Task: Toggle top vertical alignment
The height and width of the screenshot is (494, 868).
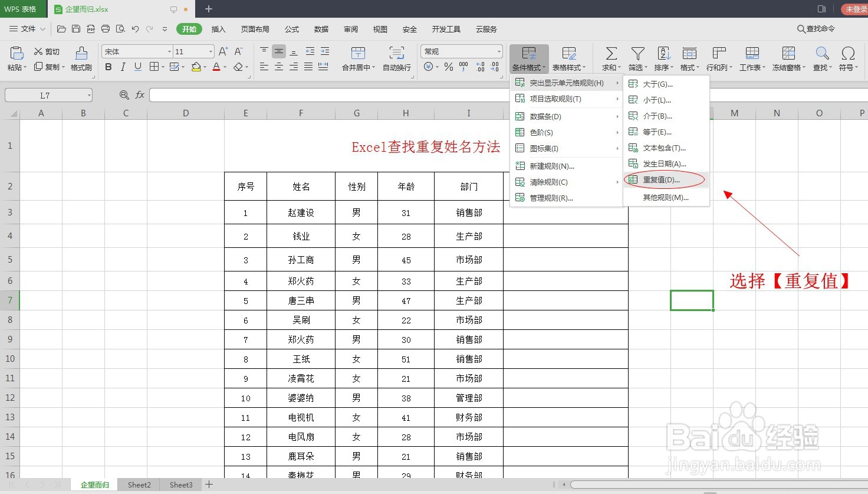Action: click(264, 52)
